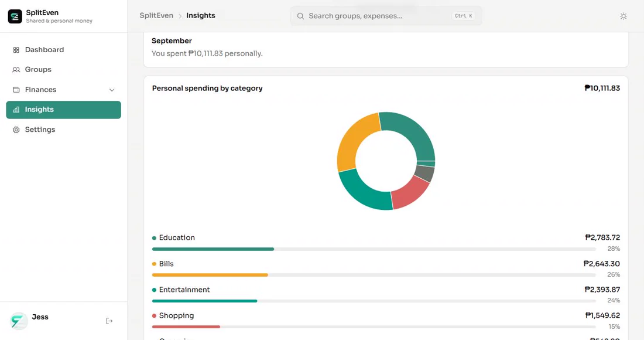This screenshot has width=644, height=340.
Task: Click the Bills progress bar
Action: (374, 275)
